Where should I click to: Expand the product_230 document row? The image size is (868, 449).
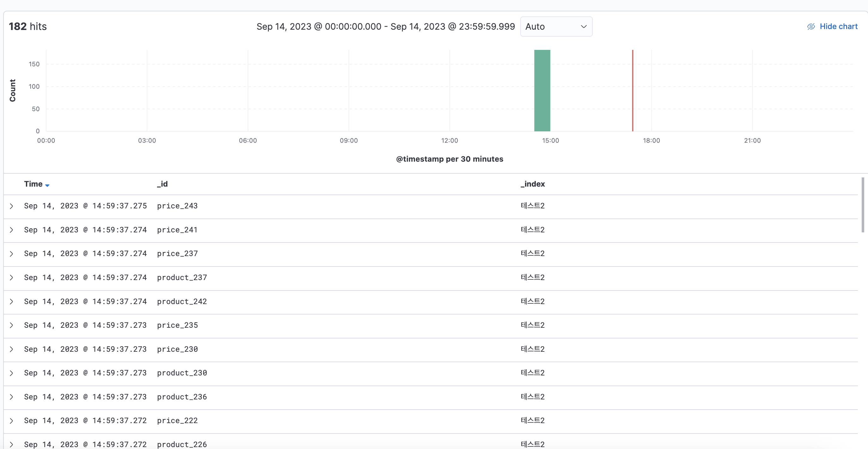tap(11, 373)
